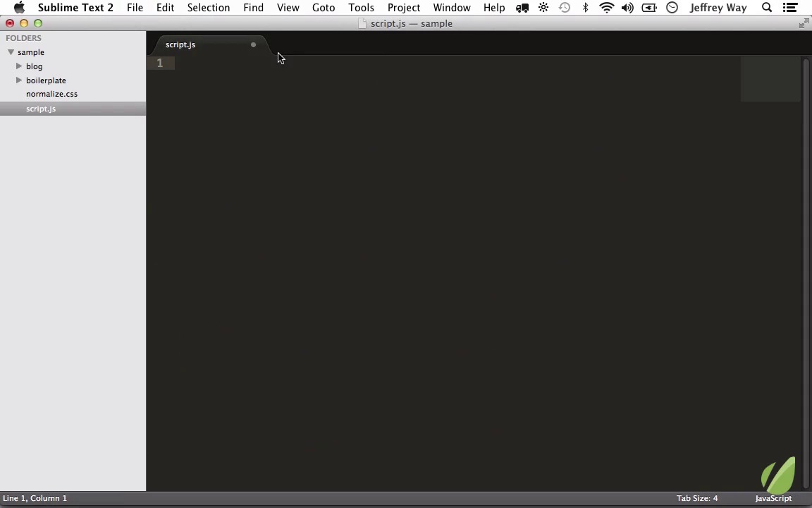
Task: Open the File menu
Action: pyautogui.click(x=135, y=8)
